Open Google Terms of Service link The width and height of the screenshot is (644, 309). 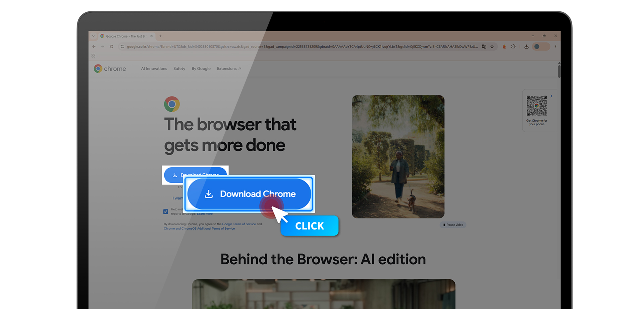pos(239,224)
